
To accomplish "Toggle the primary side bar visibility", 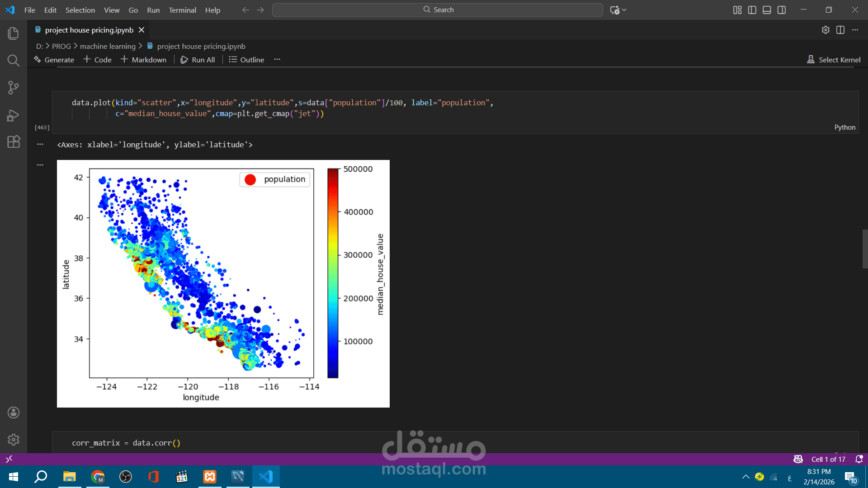I will point(752,9).
